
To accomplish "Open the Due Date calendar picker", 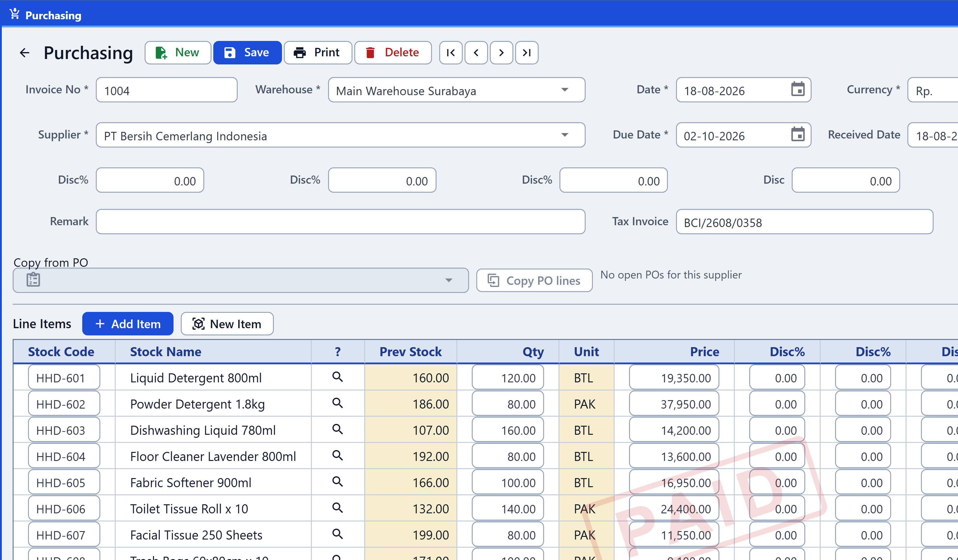I will tap(797, 135).
